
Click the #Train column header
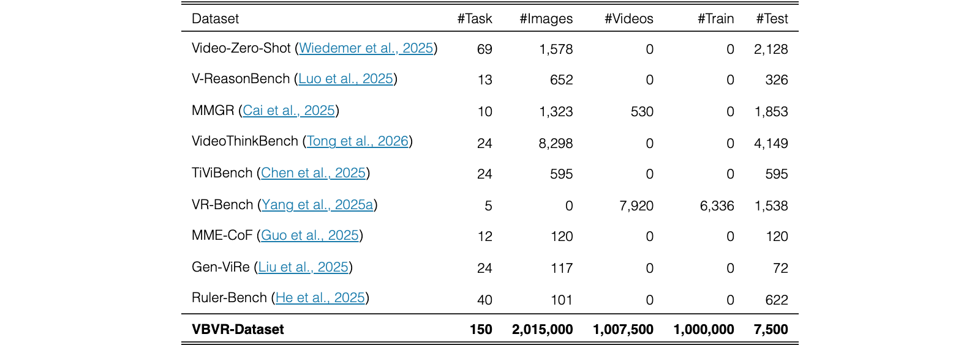pos(716,19)
